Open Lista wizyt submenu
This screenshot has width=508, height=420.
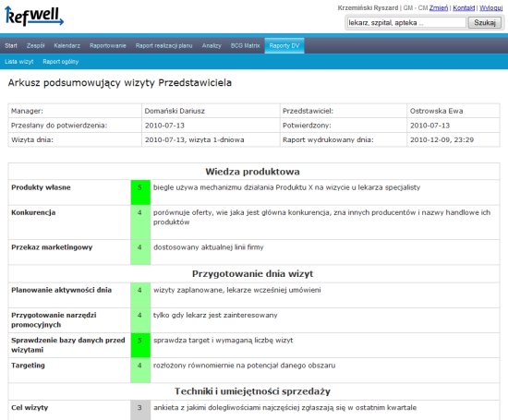[19, 62]
